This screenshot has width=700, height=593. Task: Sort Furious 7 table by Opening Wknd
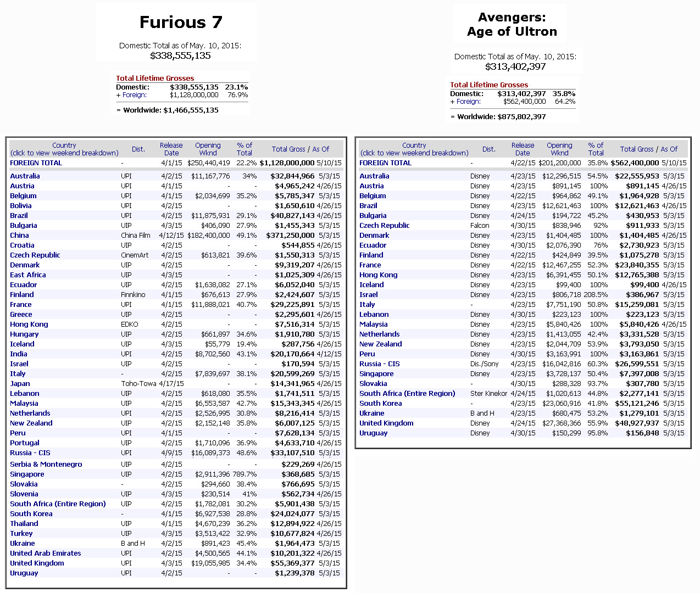pyautogui.click(x=208, y=149)
